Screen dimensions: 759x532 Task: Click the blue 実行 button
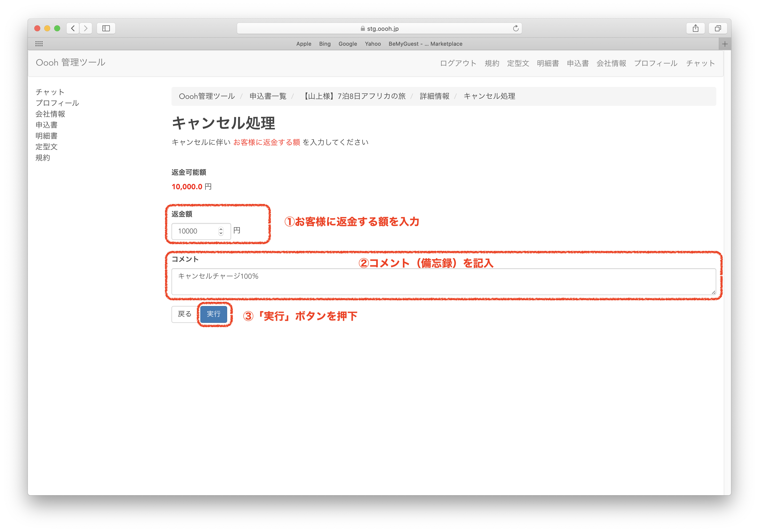pyautogui.click(x=213, y=314)
